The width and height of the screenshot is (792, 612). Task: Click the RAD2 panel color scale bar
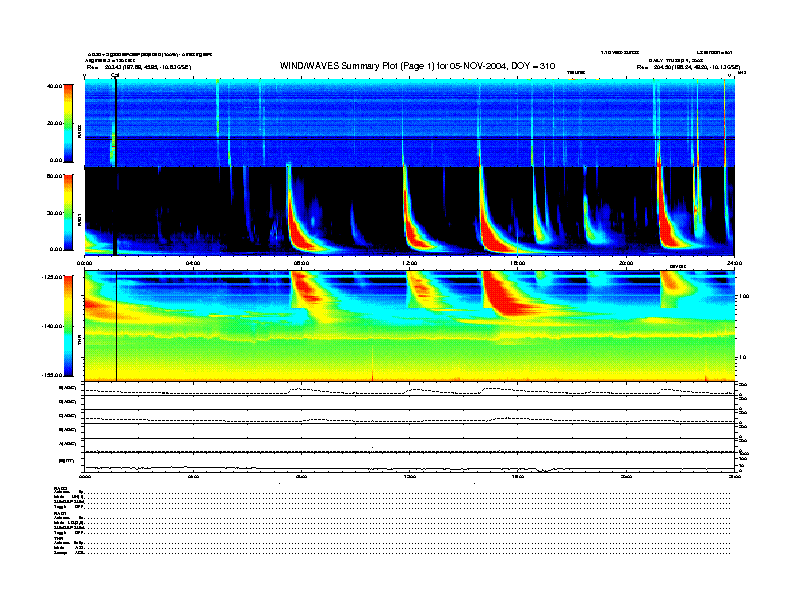pos(67,123)
